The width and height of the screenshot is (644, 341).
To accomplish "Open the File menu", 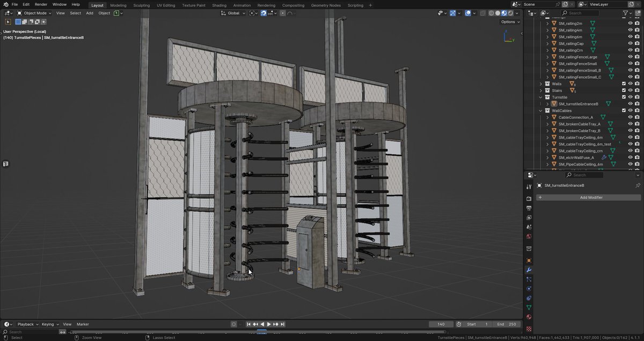I will [14, 4].
